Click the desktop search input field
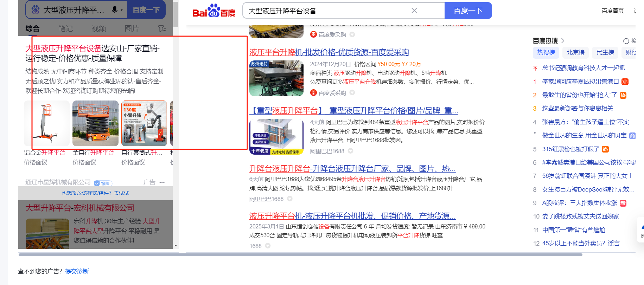Viewport: 644px width, 285px height. click(x=327, y=11)
